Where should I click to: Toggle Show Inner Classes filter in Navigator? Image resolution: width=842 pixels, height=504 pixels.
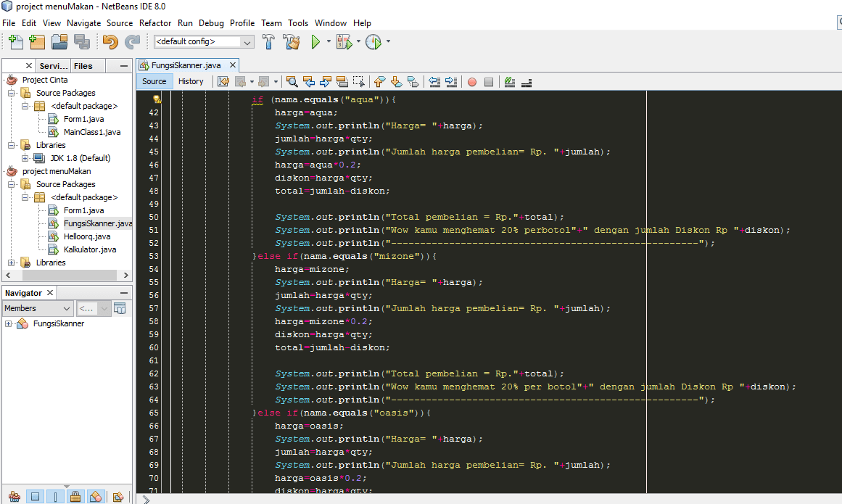point(96,497)
